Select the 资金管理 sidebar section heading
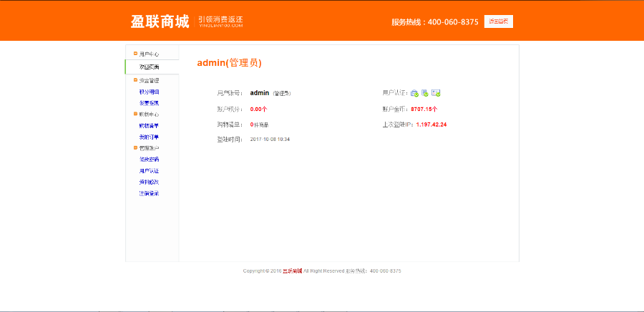This screenshot has height=312, width=644. click(149, 80)
